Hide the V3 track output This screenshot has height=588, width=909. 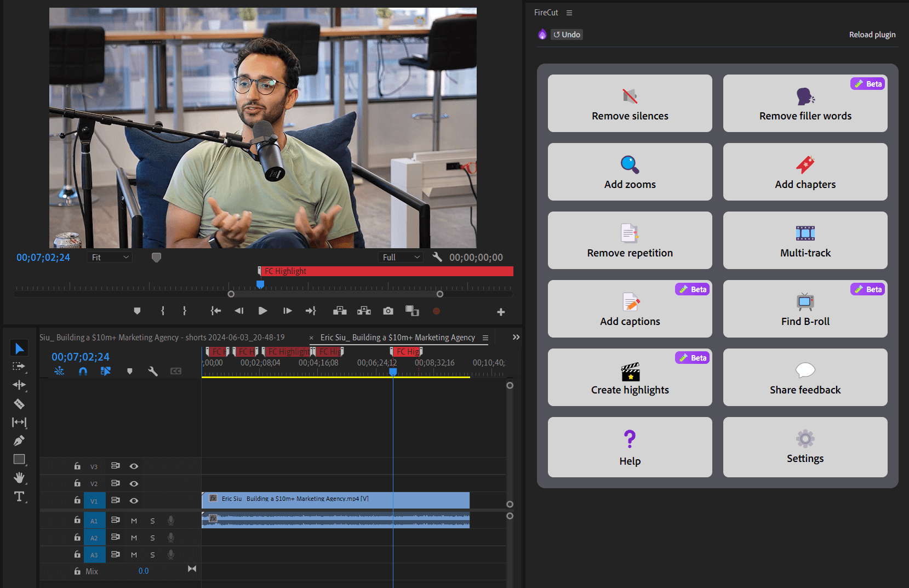(134, 466)
